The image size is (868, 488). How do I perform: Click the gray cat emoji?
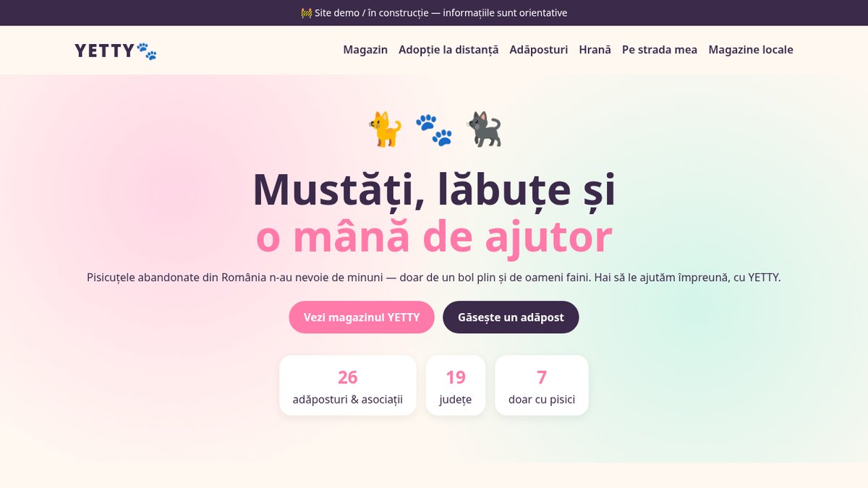tap(484, 129)
